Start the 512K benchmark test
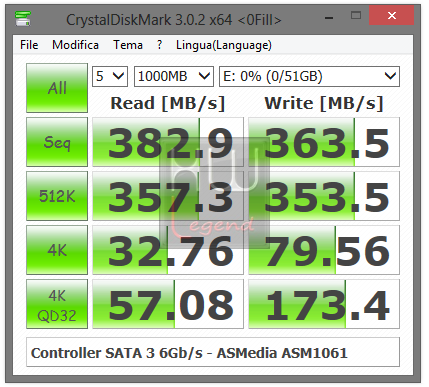The image size is (429, 387). click(57, 196)
